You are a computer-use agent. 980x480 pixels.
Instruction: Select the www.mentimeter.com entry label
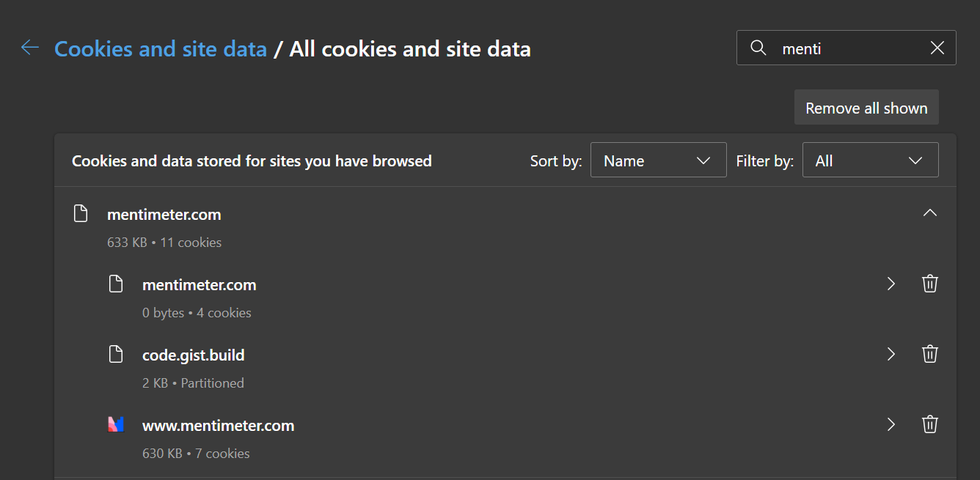[218, 426]
